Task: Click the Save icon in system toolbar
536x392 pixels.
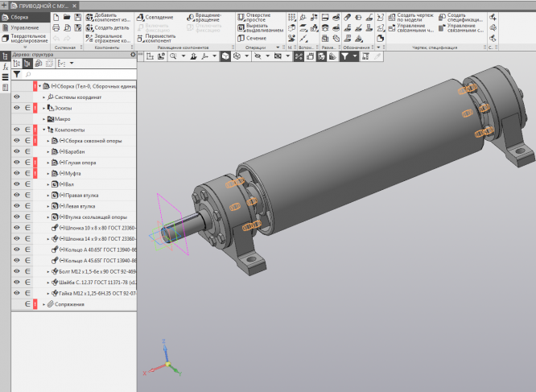Action: tap(77, 16)
